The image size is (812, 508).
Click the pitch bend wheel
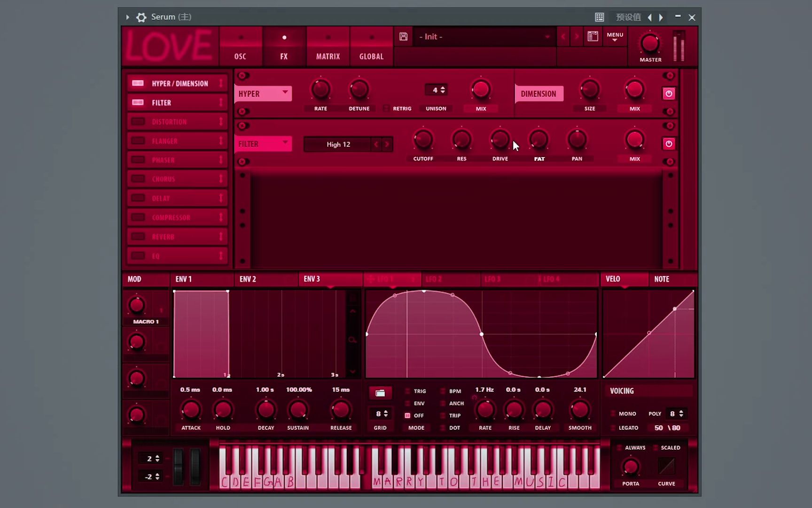pyautogui.click(x=179, y=467)
